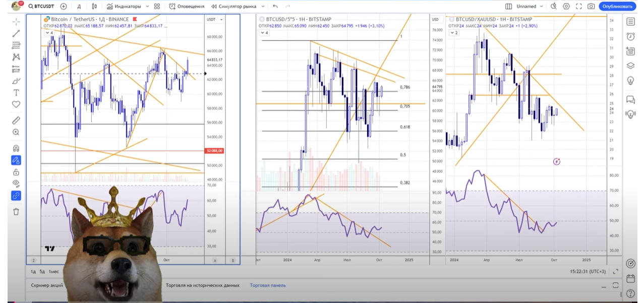Open the Д timeframe interval selector
Image resolution: width=644 pixels, height=303 pixels.
[x=79, y=7]
